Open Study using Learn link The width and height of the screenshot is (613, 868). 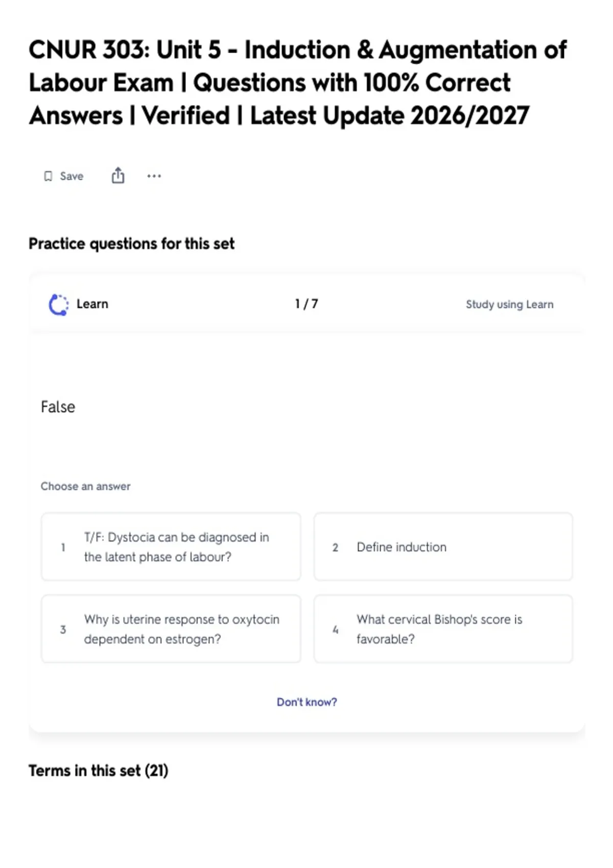[x=509, y=304]
